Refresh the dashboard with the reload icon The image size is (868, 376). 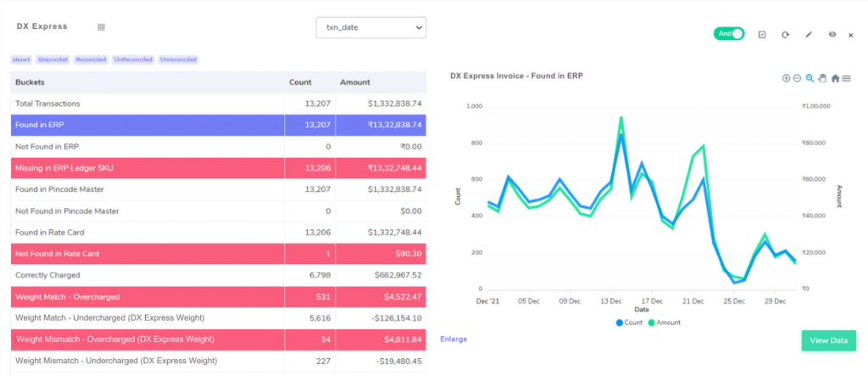(x=785, y=35)
